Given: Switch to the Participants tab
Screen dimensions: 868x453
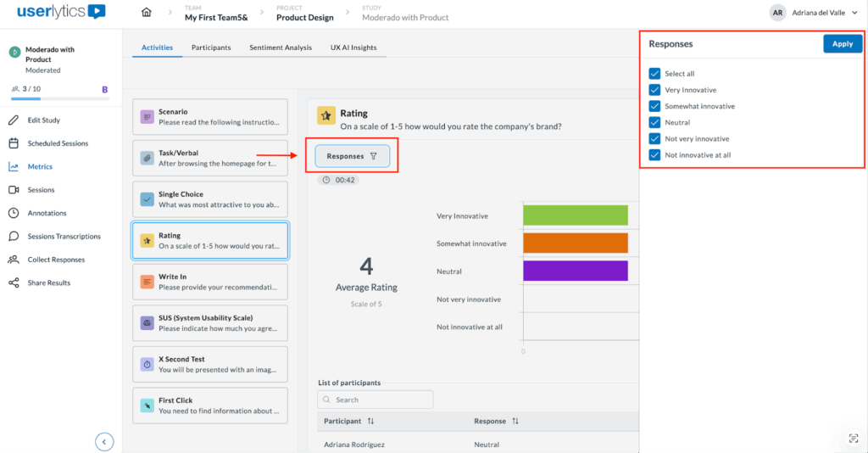Looking at the screenshot, I should tap(211, 48).
